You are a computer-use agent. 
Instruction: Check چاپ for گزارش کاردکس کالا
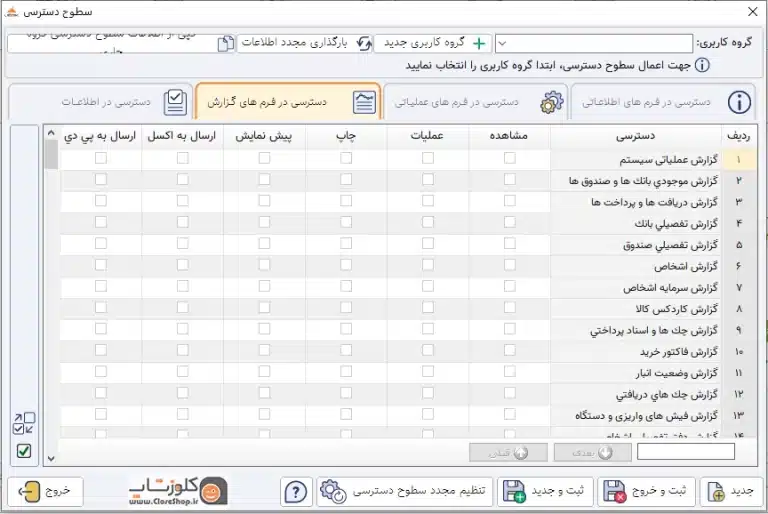tap(346, 307)
